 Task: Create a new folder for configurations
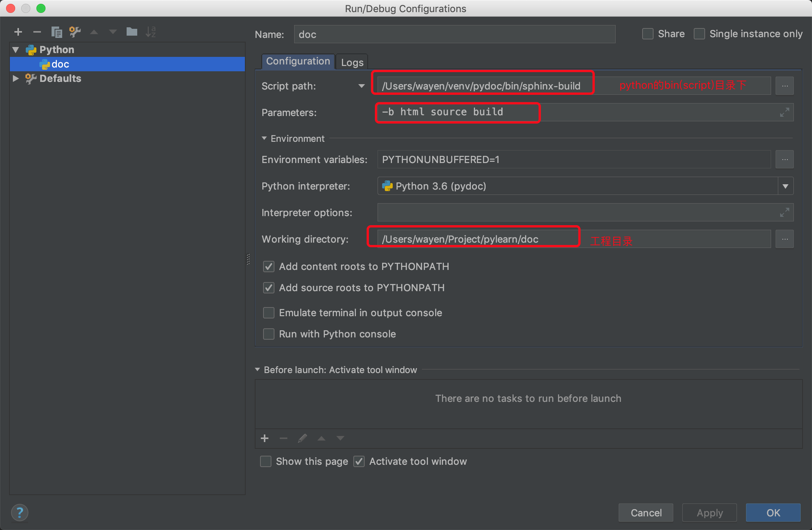coord(132,31)
